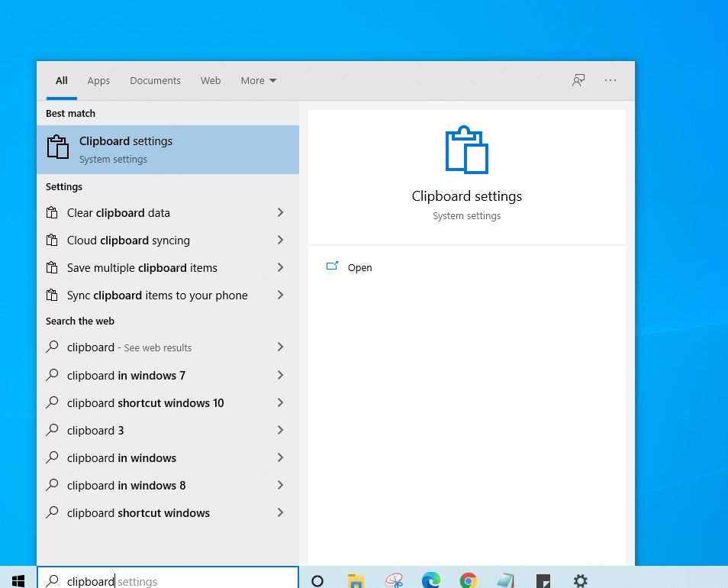
Task: Click Open in the preview pane
Action: 360,267
